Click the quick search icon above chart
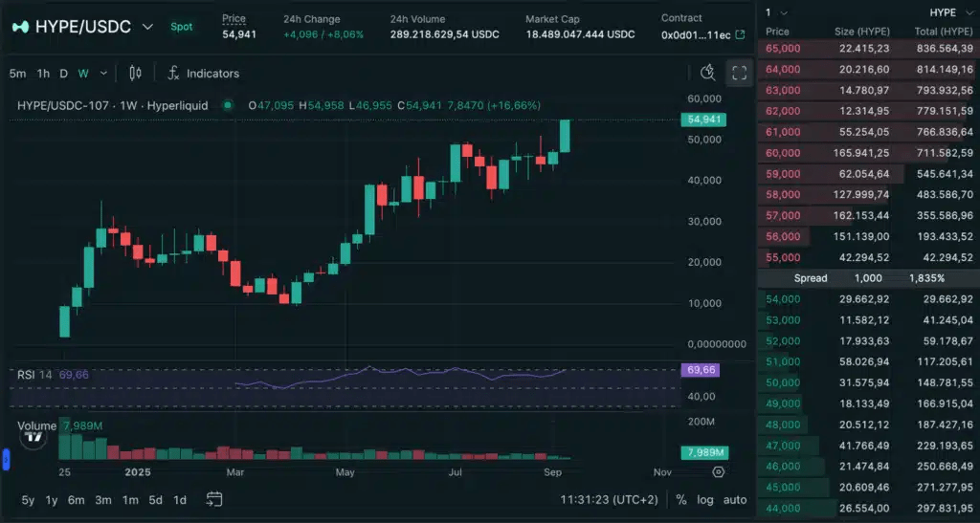 [x=707, y=73]
